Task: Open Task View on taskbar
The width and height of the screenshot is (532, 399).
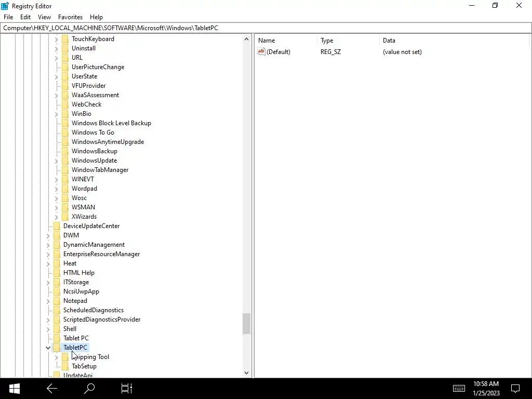Action: pyautogui.click(x=127, y=389)
